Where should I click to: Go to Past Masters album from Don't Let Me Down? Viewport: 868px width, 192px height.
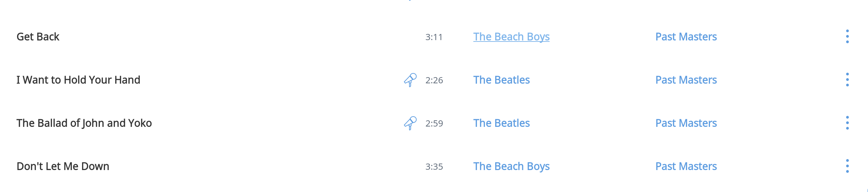pos(686,166)
